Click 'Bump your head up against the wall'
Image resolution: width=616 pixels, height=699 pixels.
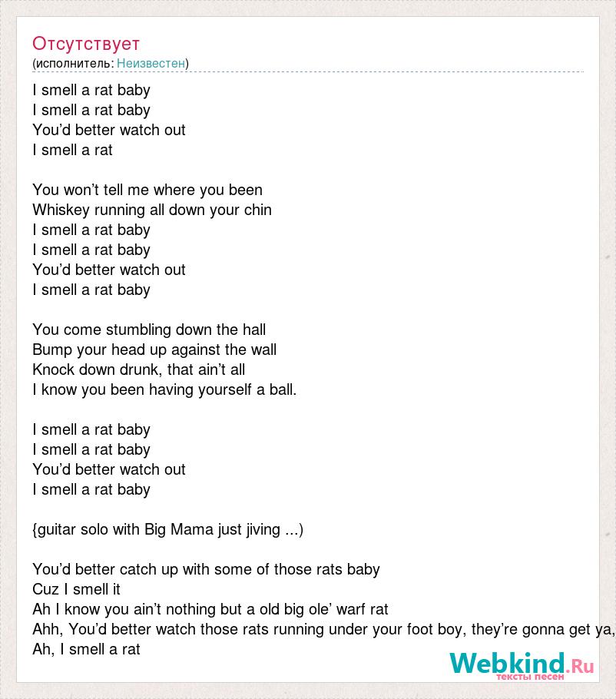[x=154, y=350]
